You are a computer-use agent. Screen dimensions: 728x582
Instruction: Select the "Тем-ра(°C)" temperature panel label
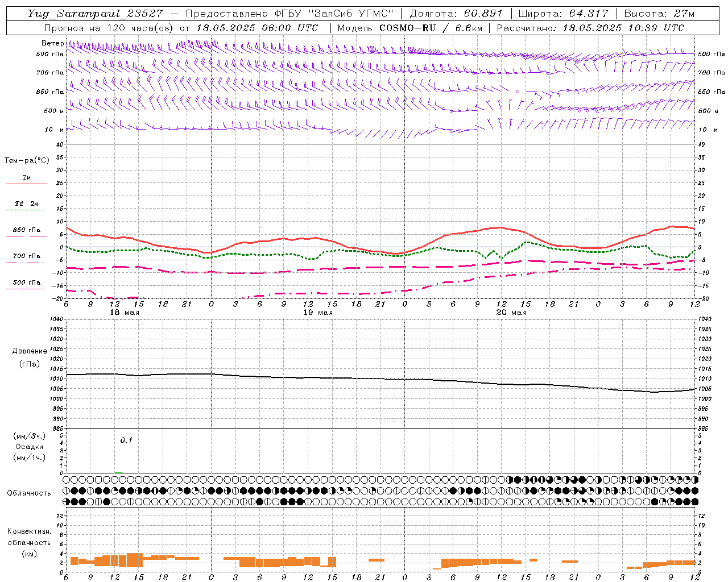click(27, 160)
